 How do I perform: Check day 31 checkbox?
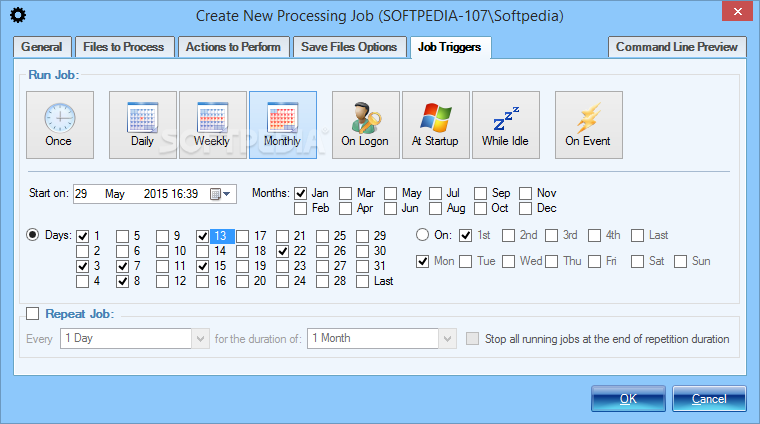(363, 266)
